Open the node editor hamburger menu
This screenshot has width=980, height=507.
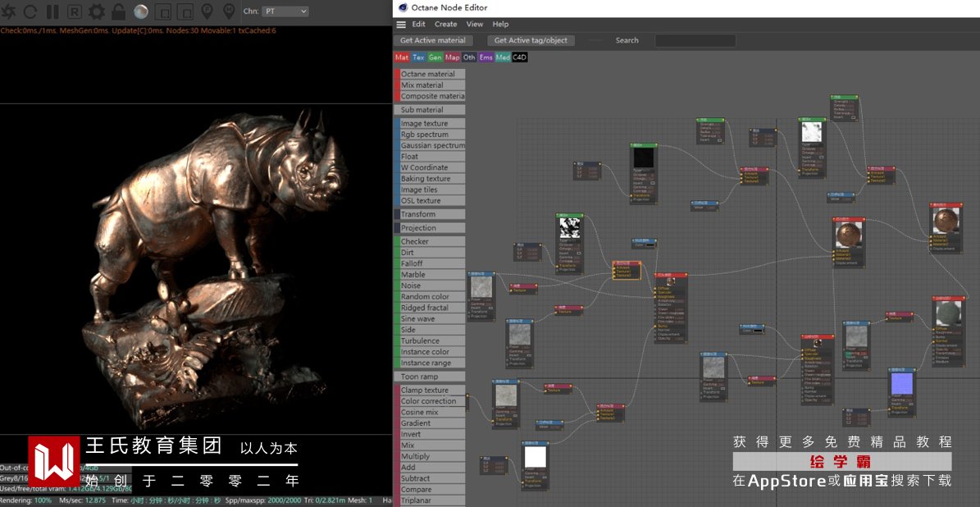click(401, 25)
